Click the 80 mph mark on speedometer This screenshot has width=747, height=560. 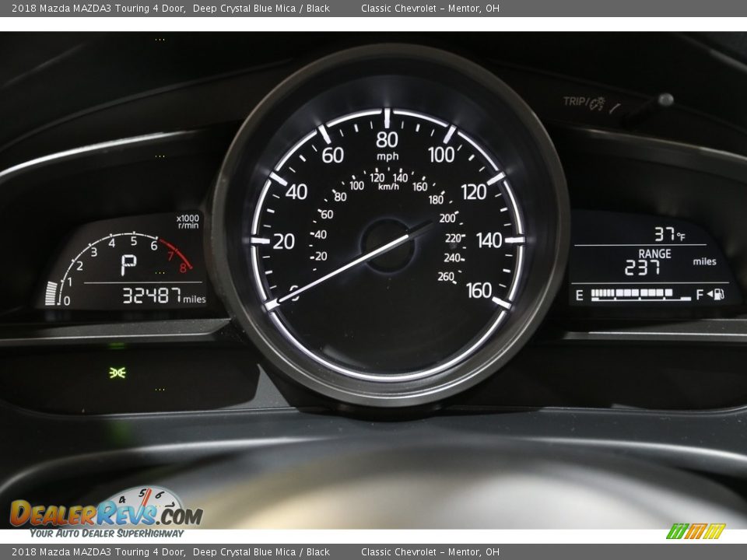pos(387,140)
